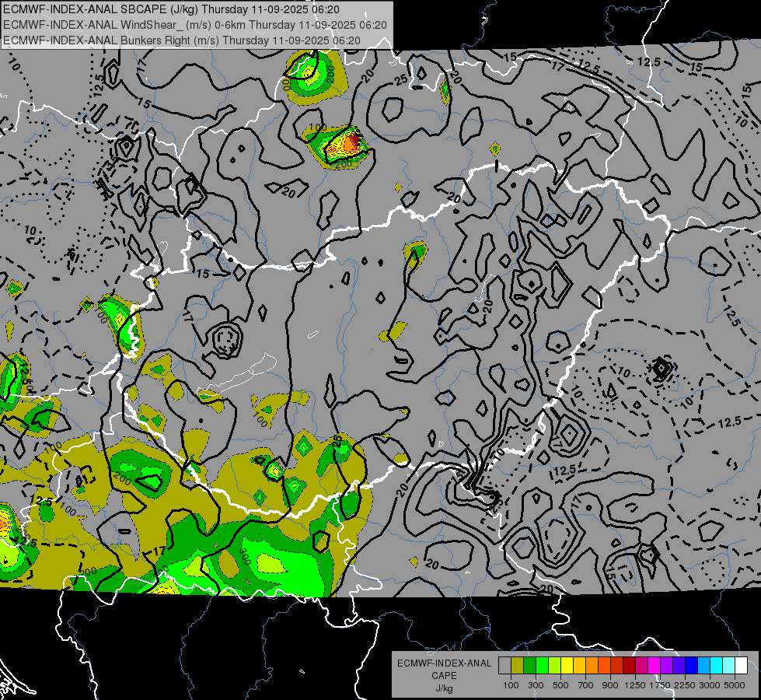The height and width of the screenshot is (700, 761).
Task: Click the legend label 300
Action: 536,685
